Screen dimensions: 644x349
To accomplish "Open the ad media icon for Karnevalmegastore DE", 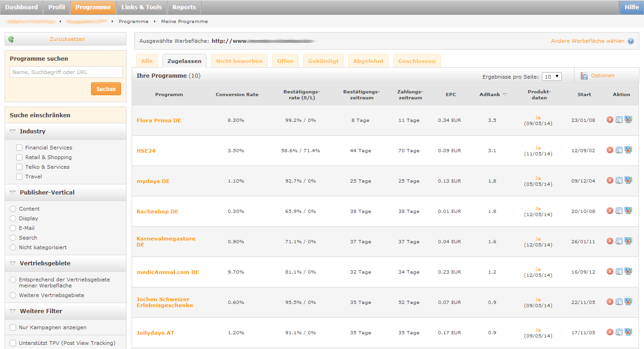I will 628,241.
